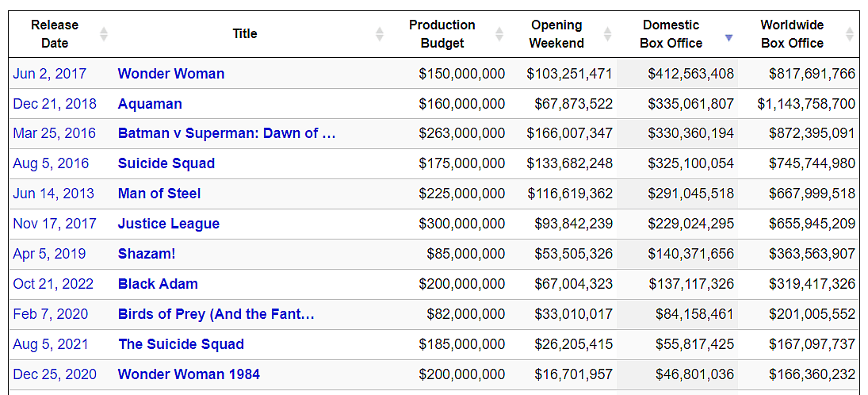868x395 pixels.
Task: Click the Shazam! title link
Action: 147,254
